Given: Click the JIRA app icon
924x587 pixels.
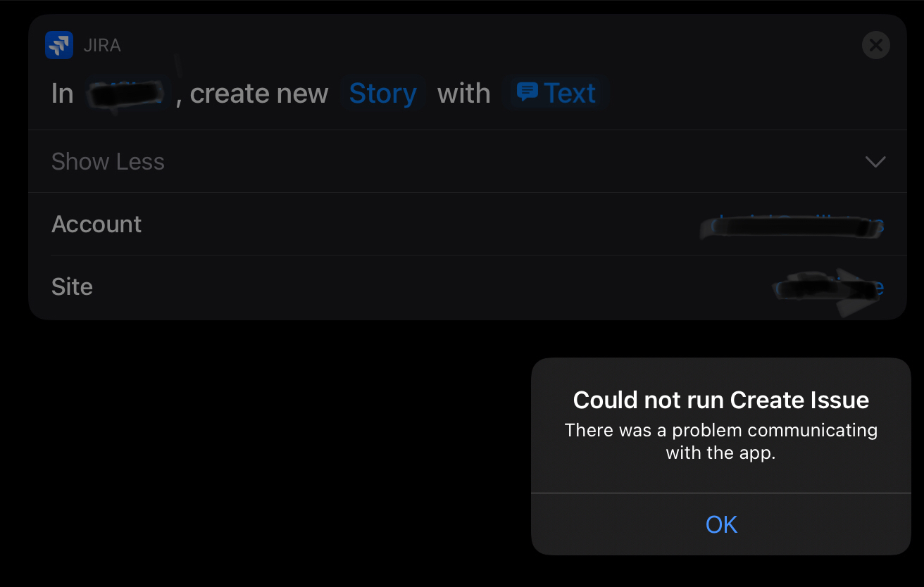Looking at the screenshot, I should coord(59,46).
